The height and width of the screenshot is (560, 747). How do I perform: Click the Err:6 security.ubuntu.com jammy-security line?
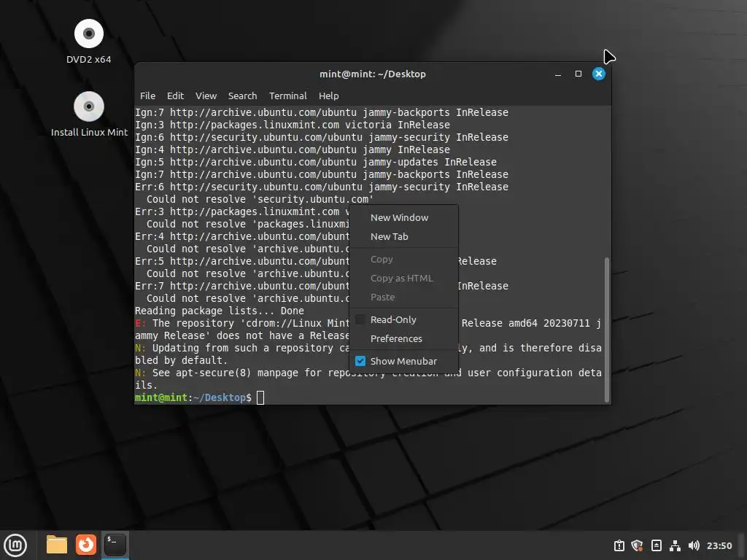click(322, 187)
